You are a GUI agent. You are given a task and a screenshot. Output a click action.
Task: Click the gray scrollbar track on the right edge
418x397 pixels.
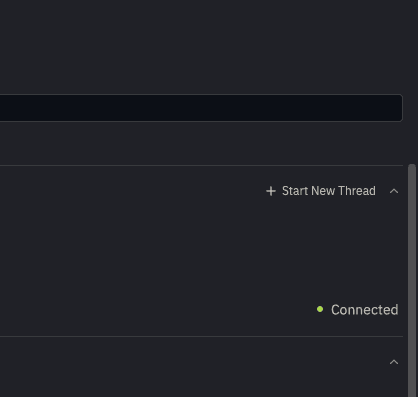[x=412, y=280]
